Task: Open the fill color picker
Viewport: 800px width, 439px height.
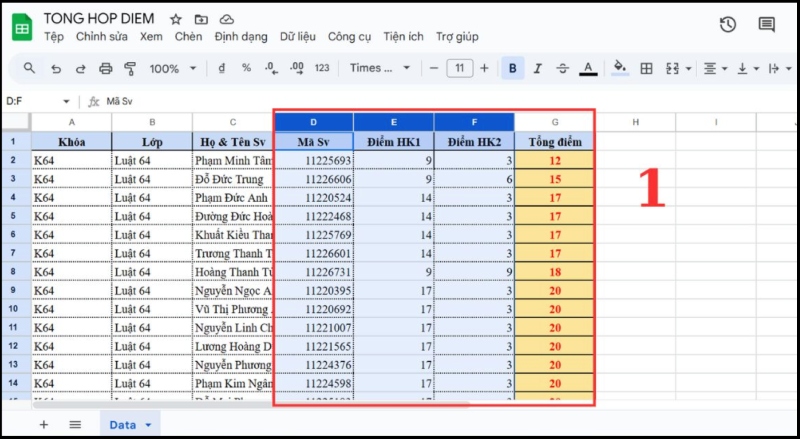Action: [x=619, y=68]
